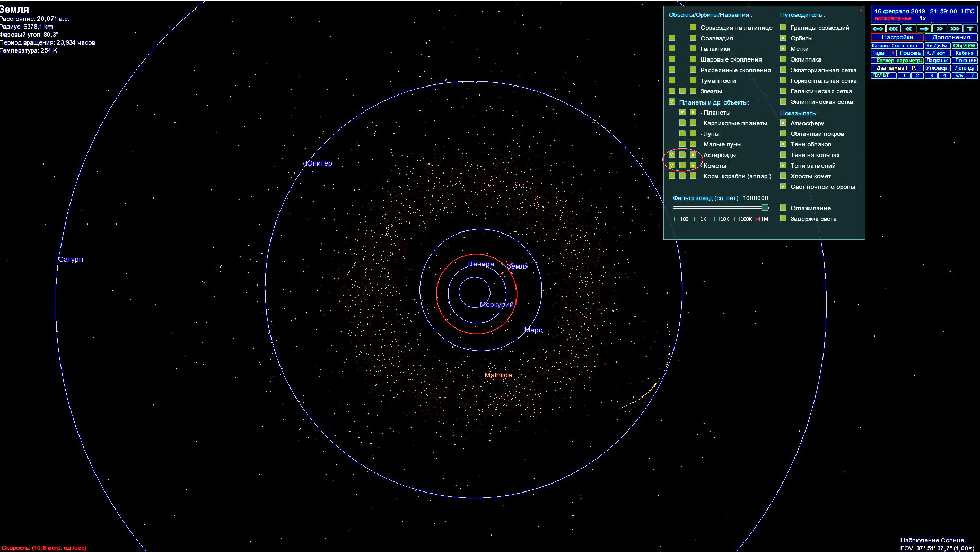Open the Помощь help button
Image resolution: width=980 pixels, height=552 pixels.
coord(911,53)
